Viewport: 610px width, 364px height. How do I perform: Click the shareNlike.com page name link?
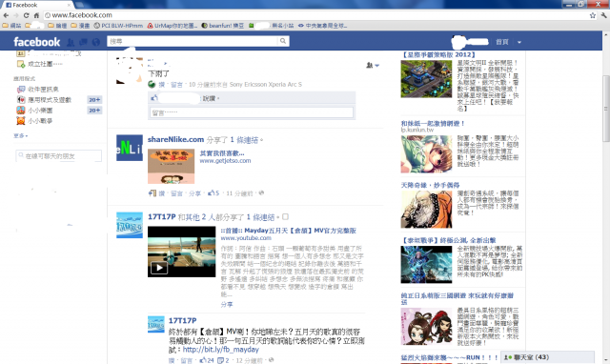click(x=175, y=139)
